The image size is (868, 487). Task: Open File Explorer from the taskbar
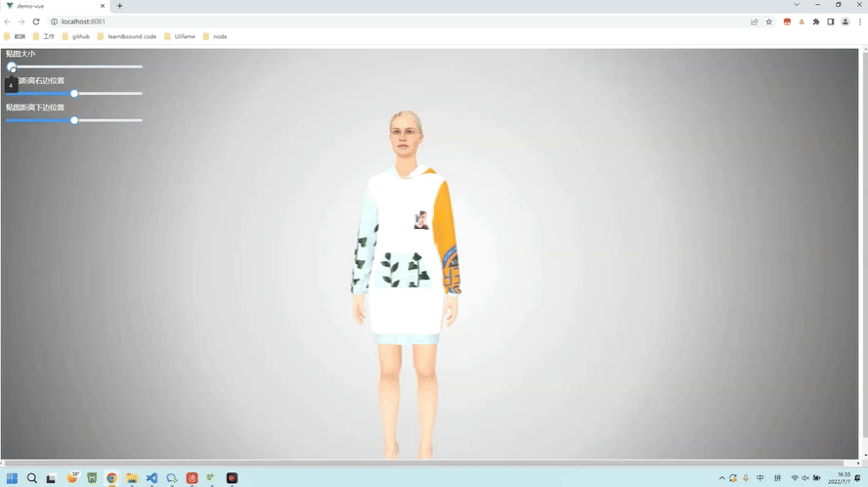[x=132, y=478]
